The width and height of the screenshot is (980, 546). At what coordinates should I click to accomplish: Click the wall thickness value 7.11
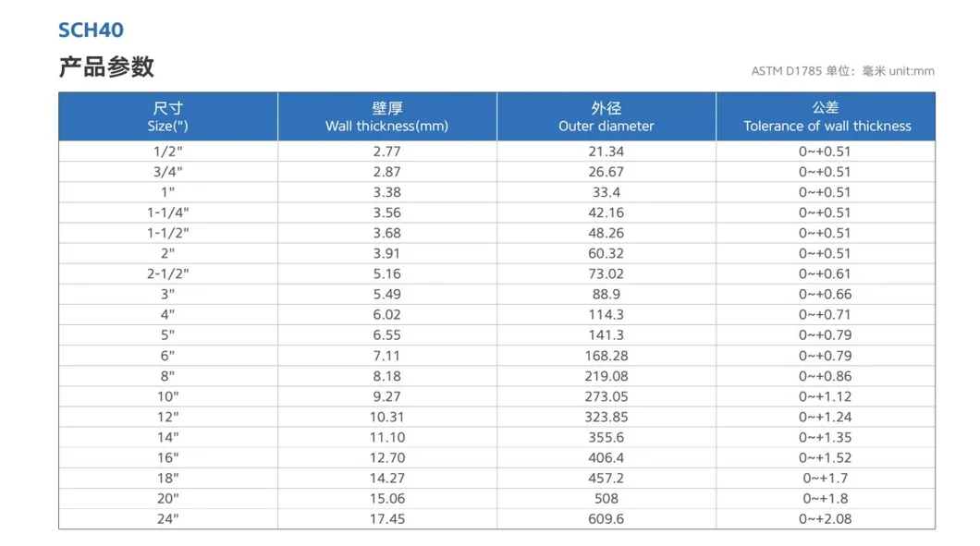386,356
